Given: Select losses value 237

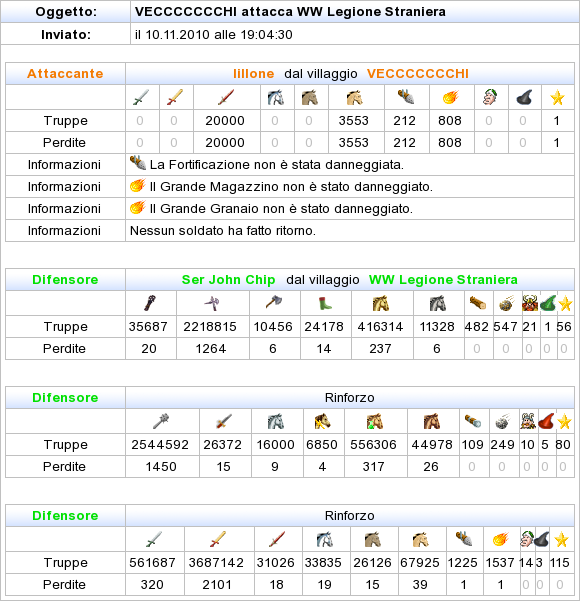Looking at the screenshot, I should 380,348.
